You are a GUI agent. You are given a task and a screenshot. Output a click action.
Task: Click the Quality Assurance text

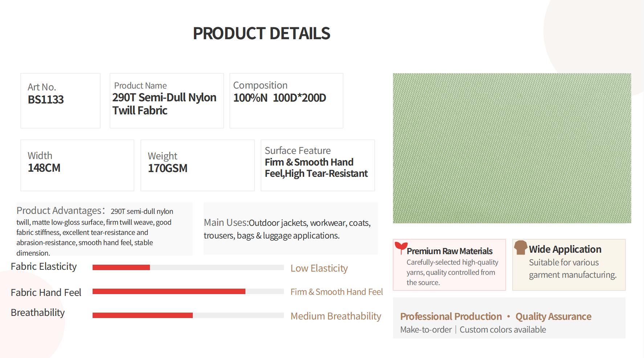[553, 316]
